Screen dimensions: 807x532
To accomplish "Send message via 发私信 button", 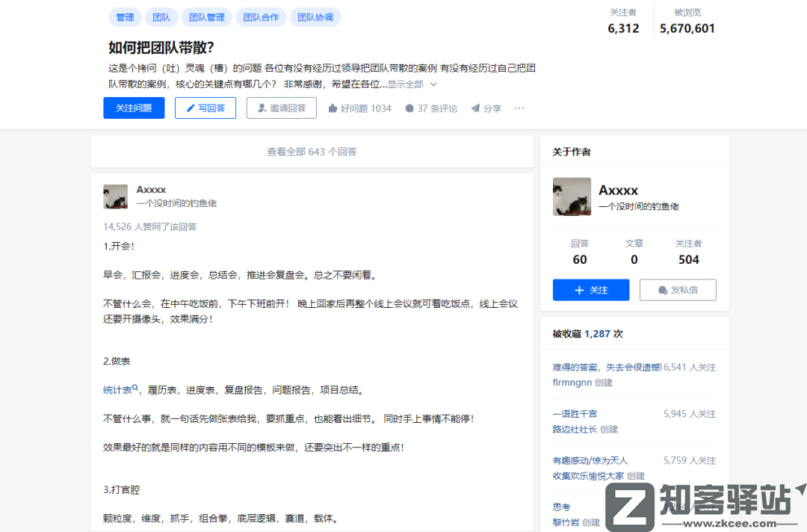I will [x=678, y=290].
